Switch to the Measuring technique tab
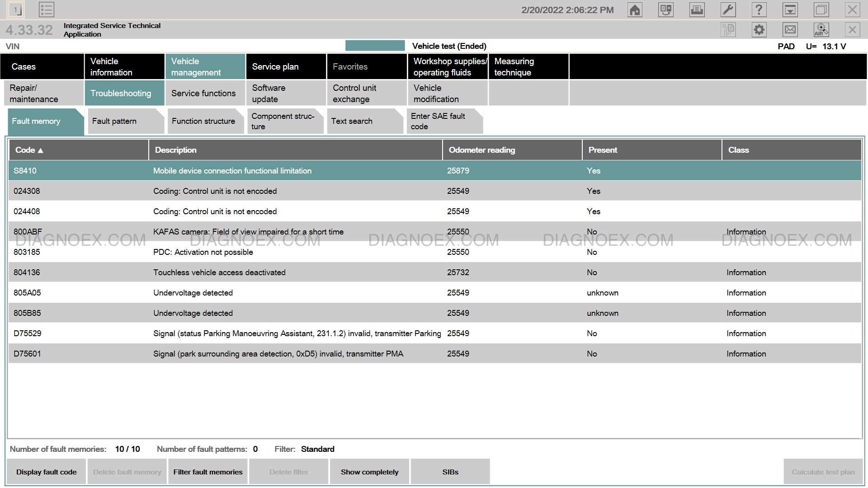868x488 pixels. (x=528, y=66)
